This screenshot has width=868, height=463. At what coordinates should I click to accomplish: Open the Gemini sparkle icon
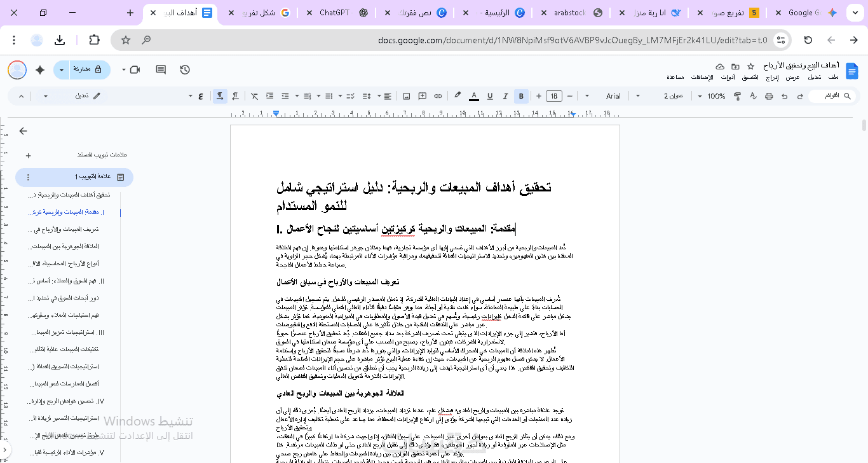(x=40, y=70)
